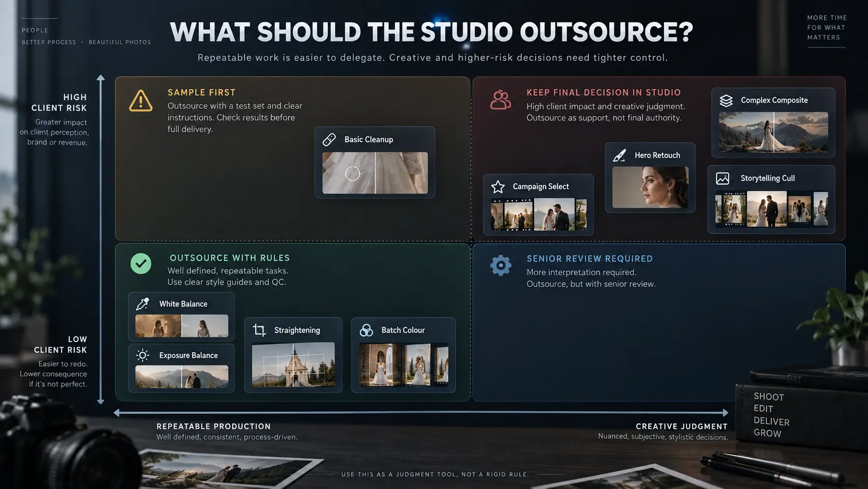Select the Straightening card label
This screenshot has width=868, height=489.
pyautogui.click(x=297, y=330)
